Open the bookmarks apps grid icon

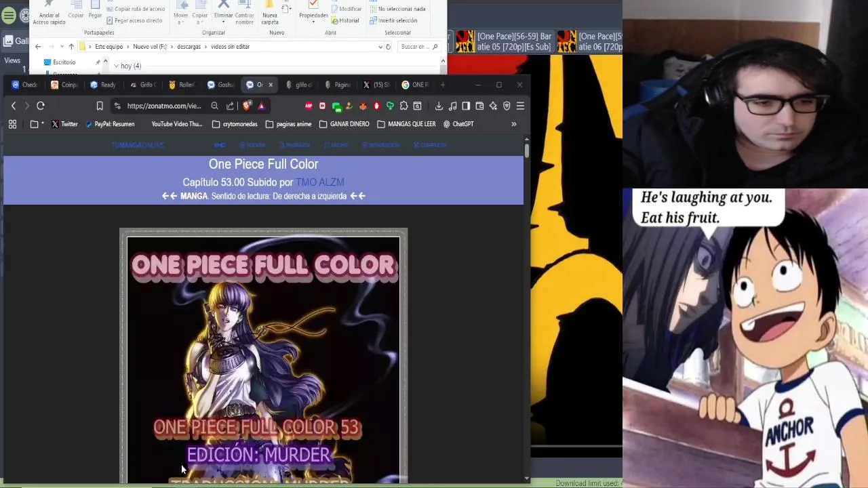[x=12, y=124]
